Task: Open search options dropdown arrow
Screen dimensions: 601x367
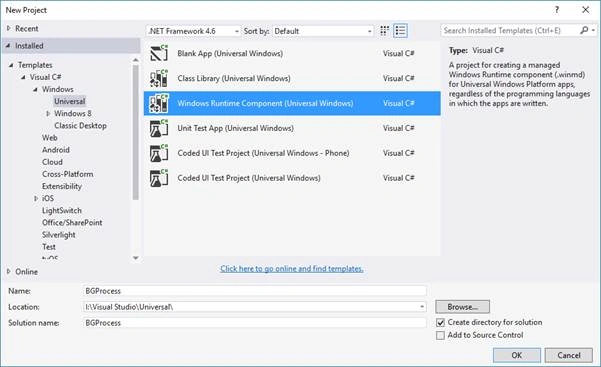Action: (x=593, y=30)
